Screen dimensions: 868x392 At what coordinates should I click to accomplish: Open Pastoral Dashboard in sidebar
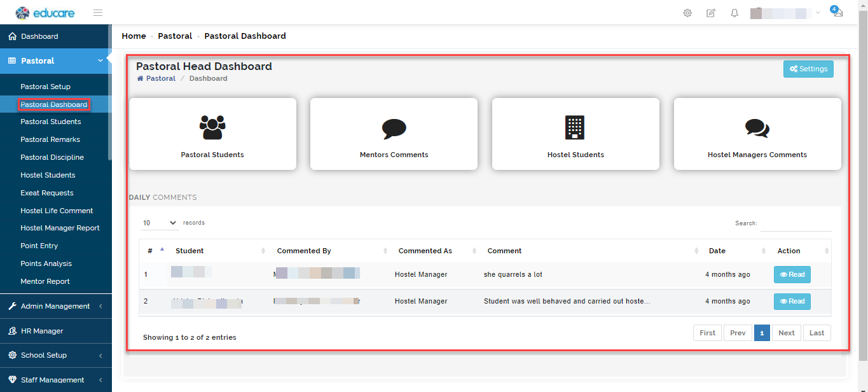[x=53, y=104]
